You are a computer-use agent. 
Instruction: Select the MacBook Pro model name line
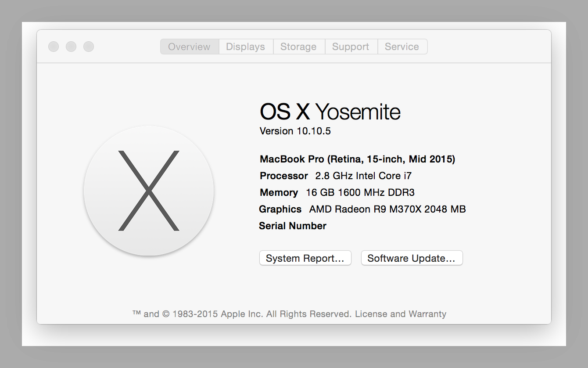point(358,159)
